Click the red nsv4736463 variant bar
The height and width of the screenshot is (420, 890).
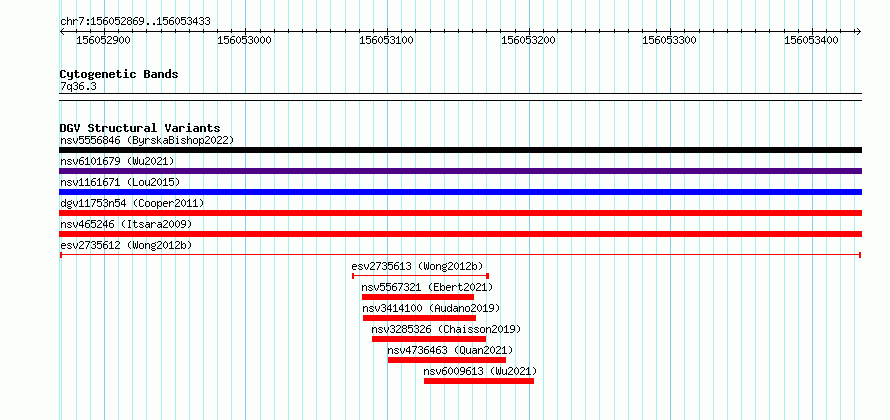(x=447, y=360)
